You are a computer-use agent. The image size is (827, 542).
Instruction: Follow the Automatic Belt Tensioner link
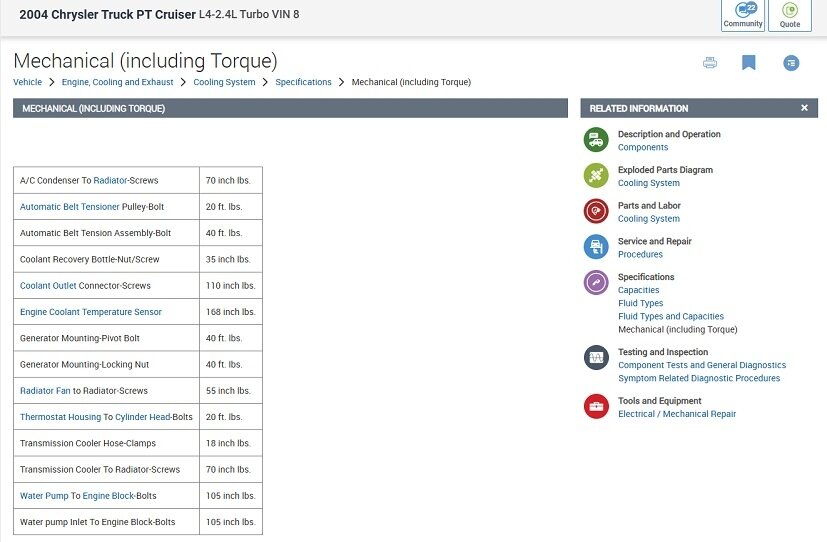[70, 207]
